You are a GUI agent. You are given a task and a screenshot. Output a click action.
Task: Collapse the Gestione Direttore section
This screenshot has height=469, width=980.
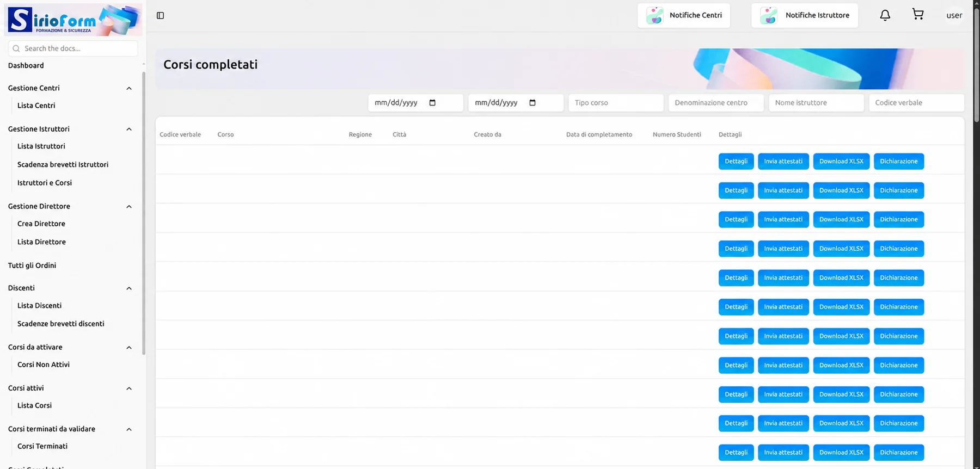(129, 206)
